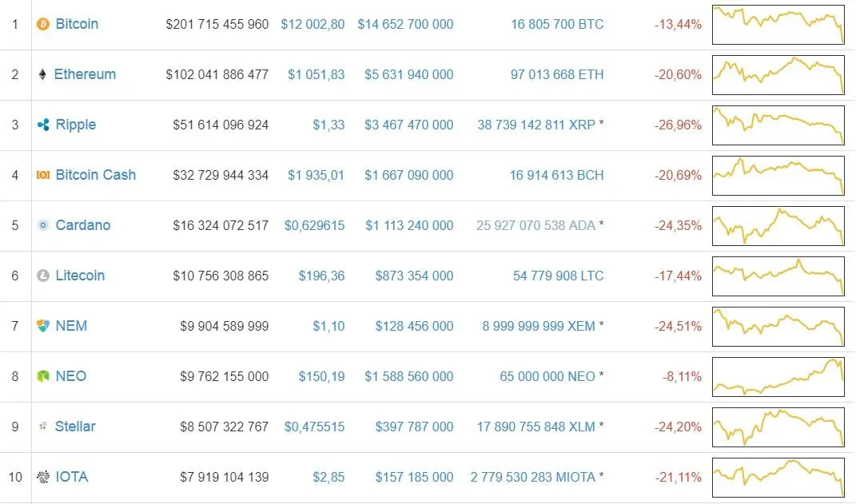The height and width of the screenshot is (504, 856).
Task: Click the green NEO logo icon
Action: click(x=43, y=376)
